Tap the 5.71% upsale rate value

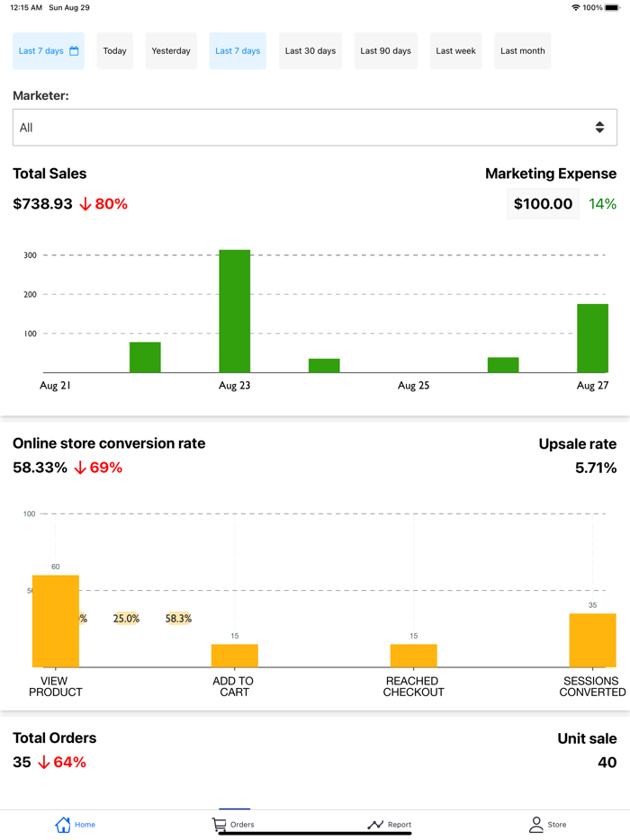coord(596,468)
